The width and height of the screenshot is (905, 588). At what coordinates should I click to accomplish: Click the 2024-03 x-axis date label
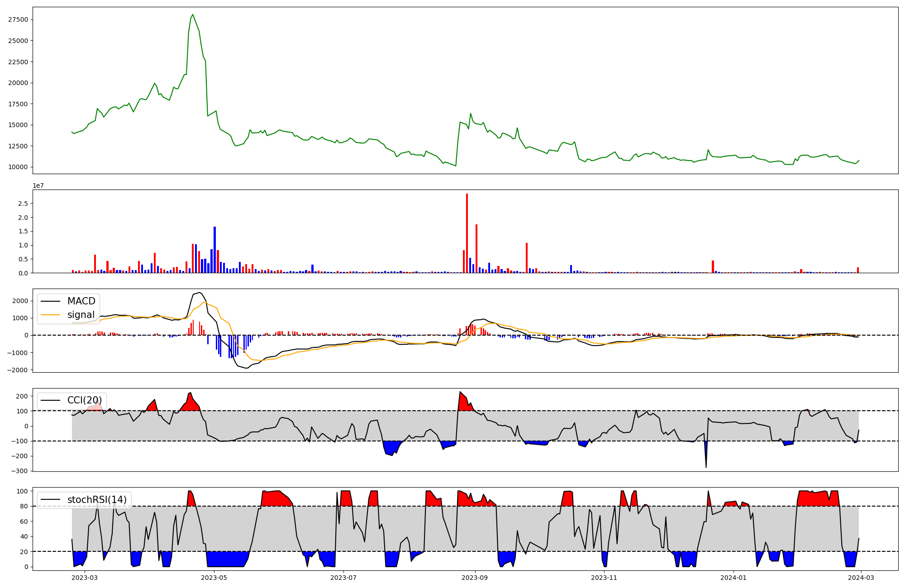pyautogui.click(x=861, y=578)
